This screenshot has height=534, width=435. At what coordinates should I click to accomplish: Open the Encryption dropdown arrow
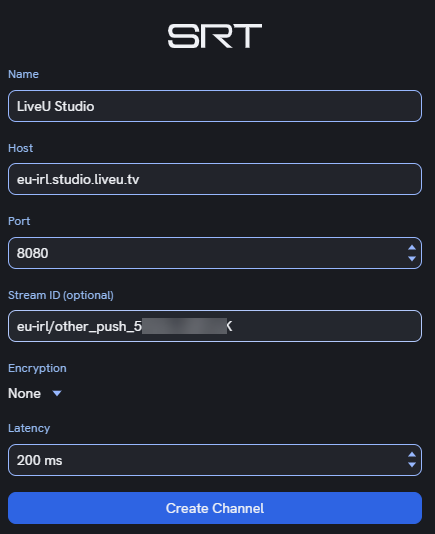57,394
